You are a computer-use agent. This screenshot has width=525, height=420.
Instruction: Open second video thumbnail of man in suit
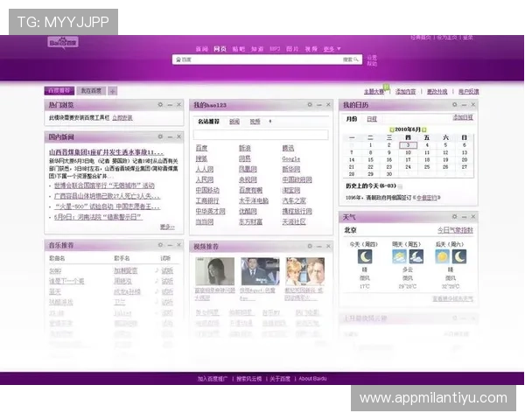coord(260,271)
